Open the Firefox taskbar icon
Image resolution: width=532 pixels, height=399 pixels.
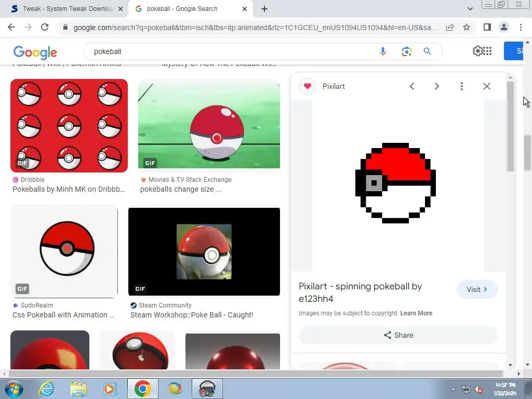click(175, 389)
